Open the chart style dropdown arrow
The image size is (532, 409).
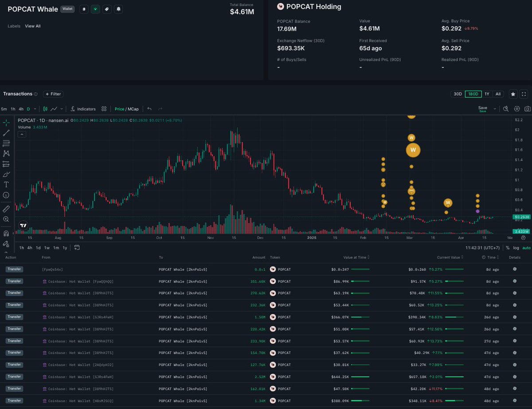(x=62, y=109)
